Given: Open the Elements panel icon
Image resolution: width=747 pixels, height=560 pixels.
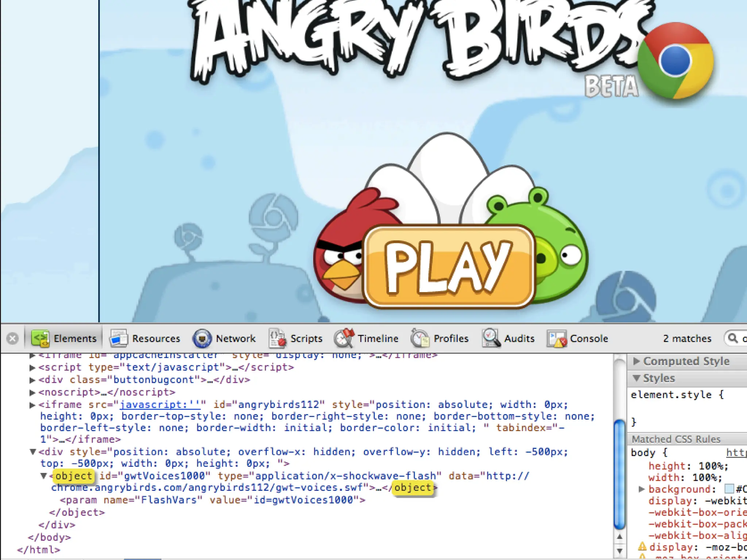Looking at the screenshot, I should point(40,338).
